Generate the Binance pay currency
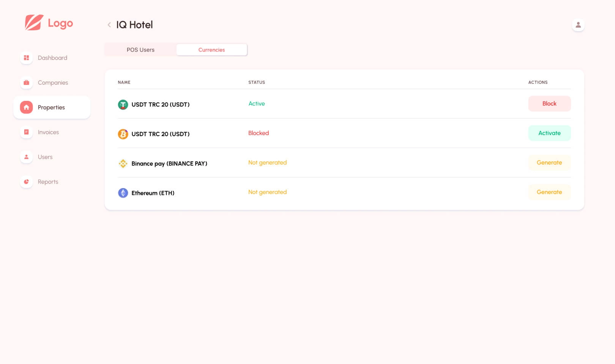Screen dimensions: 615x364 pyautogui.click(x=549, y=163)
